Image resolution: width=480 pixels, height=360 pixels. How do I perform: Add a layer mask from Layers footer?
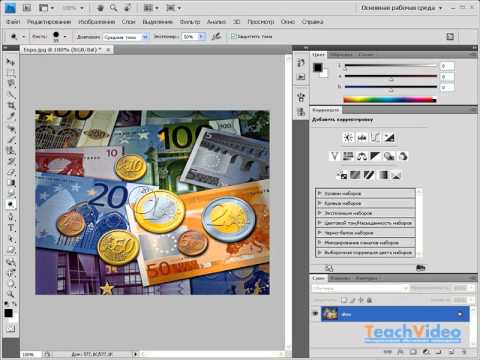[413, 352]
